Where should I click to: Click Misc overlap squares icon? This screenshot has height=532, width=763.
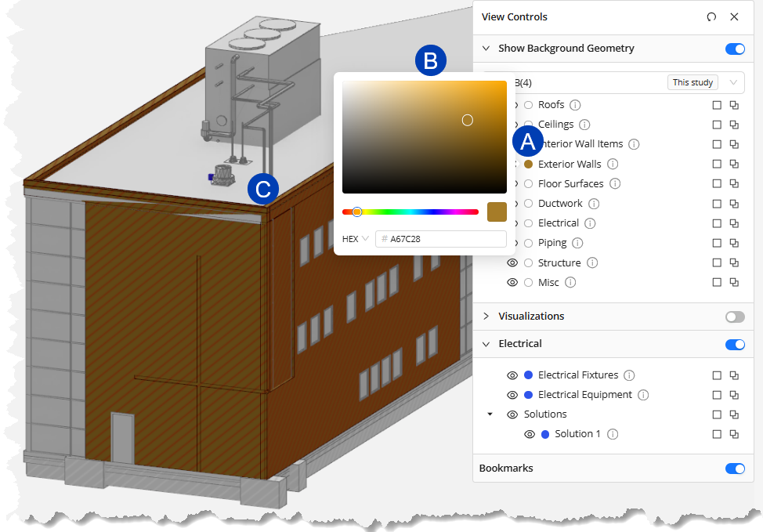[x=734, y=282]
